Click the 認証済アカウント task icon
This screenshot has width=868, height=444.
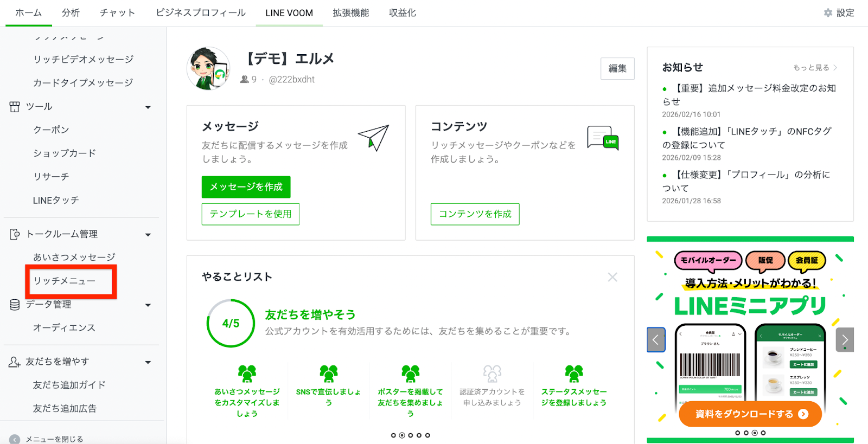(x=492, y=373)
